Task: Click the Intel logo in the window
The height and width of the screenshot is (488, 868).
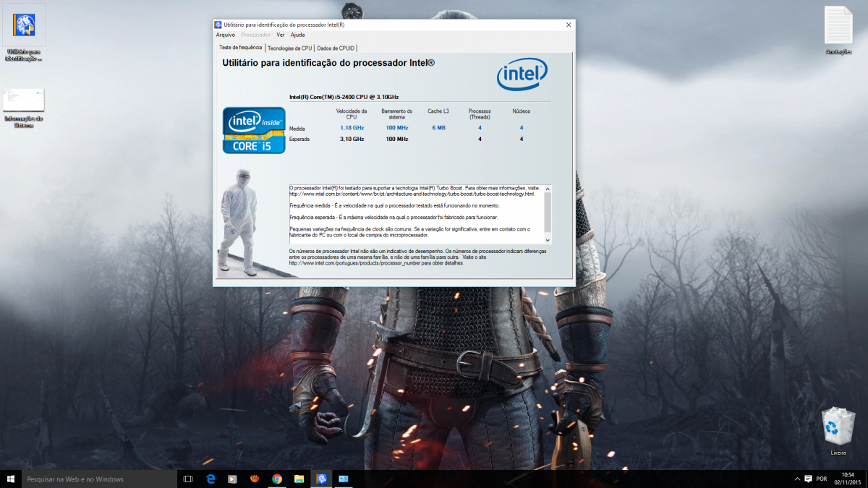Action: (x=522, y=74)
